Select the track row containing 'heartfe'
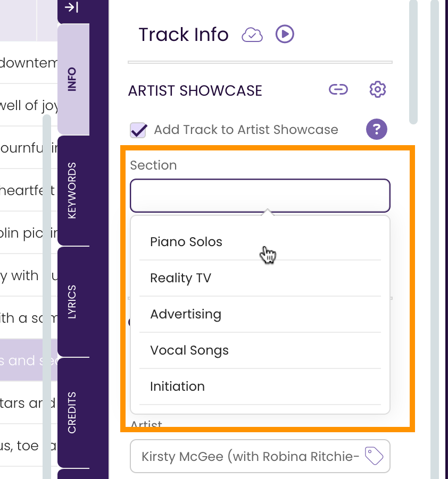The width and height of the screenshot is (448, 479). tap(29, 190)
